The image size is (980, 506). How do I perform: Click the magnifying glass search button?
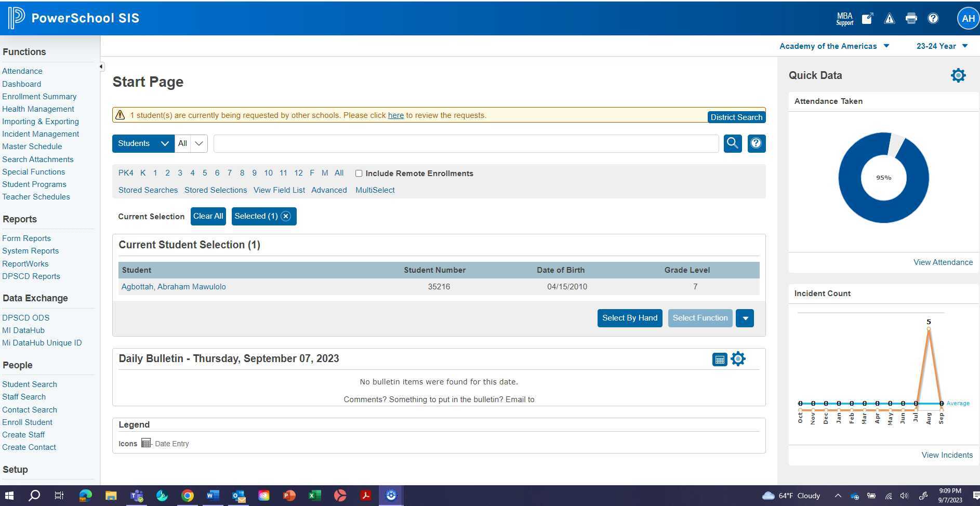pos(732,143)
